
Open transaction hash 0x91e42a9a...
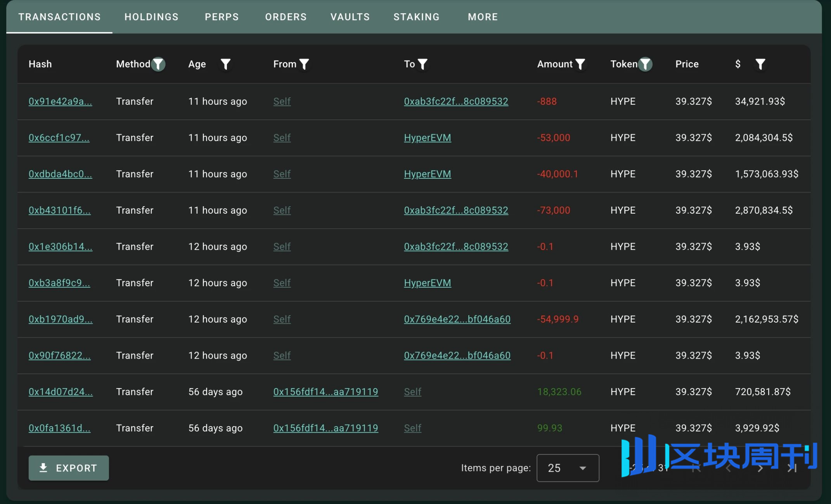[60, 101]
